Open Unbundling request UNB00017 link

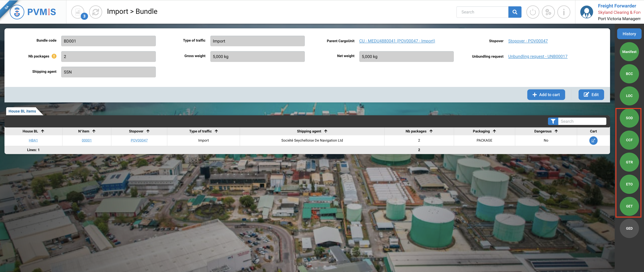point(538,56)
